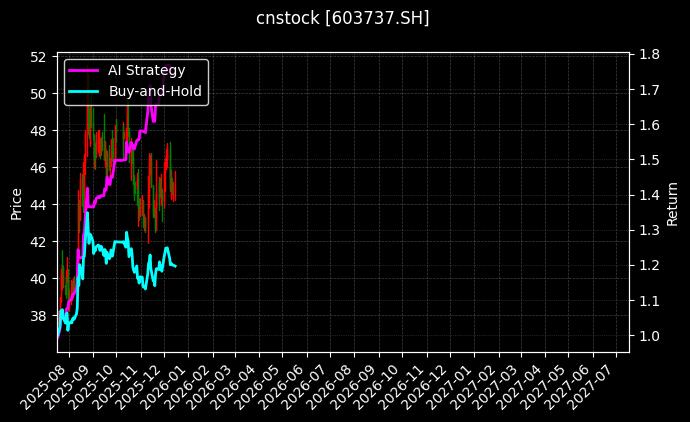690x422 pixels.
Task: Click the magenta AI Strategy legend line swatch
Action: 84,70
